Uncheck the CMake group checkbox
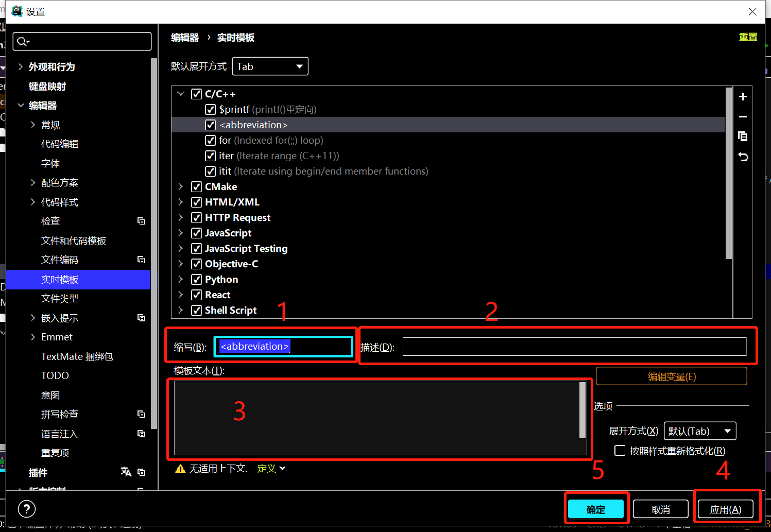 pos(196,186)
